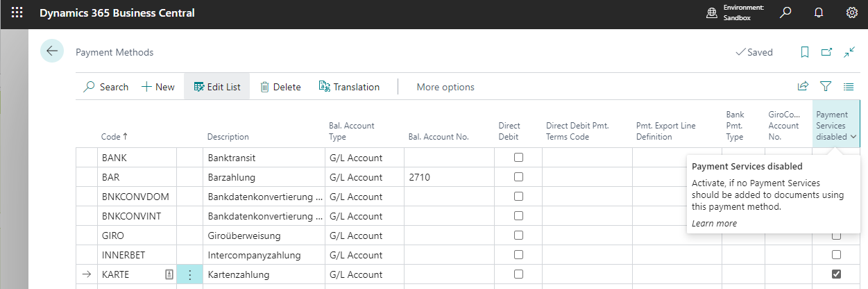Bookmark this page with bookmark icon
Screen dimensions: 868x289
coord(805,52)
